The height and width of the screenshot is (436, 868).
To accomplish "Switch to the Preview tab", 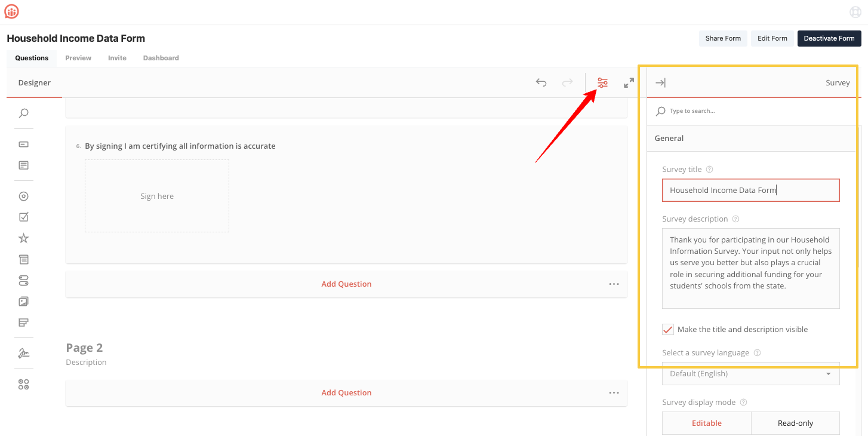I will (x=78, y=58).
